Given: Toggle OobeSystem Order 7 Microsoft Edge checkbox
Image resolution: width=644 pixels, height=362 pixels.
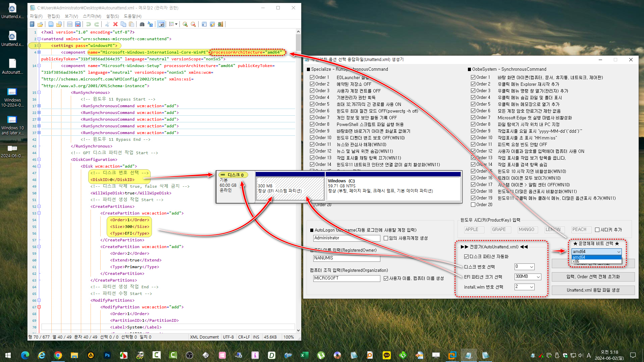Looking at the screenshot, I should pyautogui.click(x=473, y=118).
